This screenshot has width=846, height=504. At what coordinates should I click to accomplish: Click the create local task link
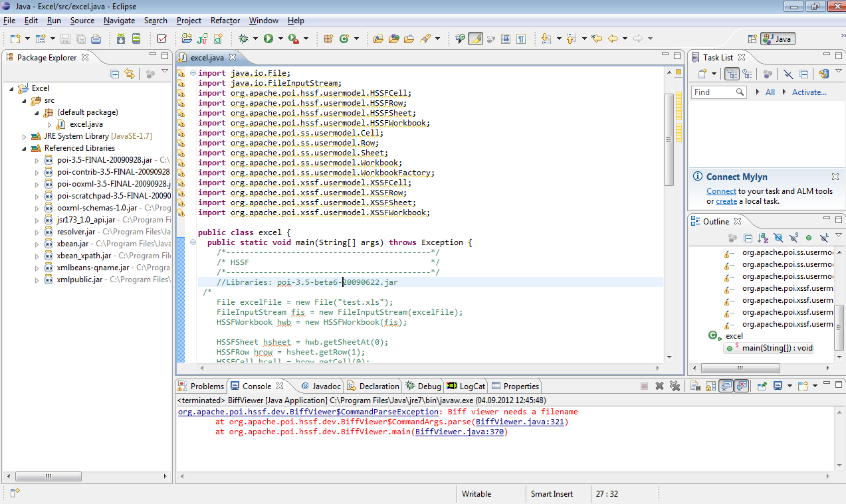click(726, 201)
